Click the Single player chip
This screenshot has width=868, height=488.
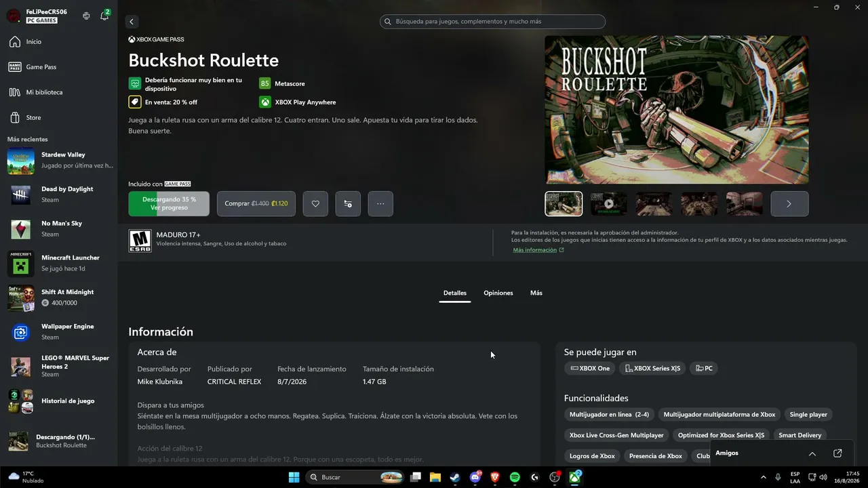point(808,415)
